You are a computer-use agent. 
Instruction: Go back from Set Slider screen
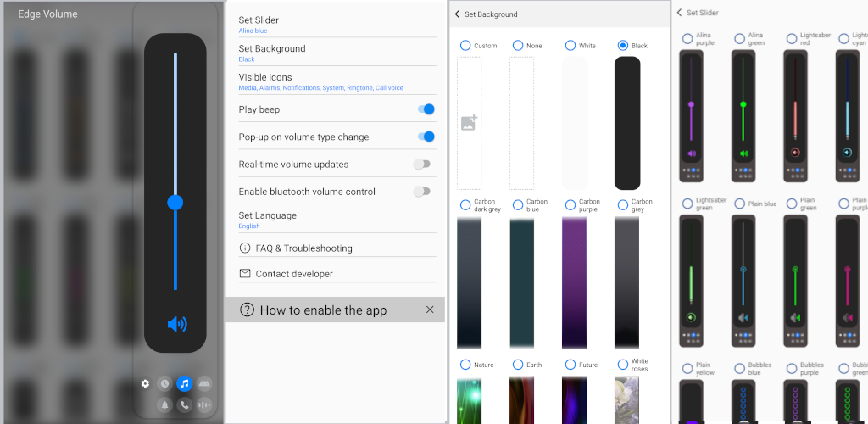(679, 12)
